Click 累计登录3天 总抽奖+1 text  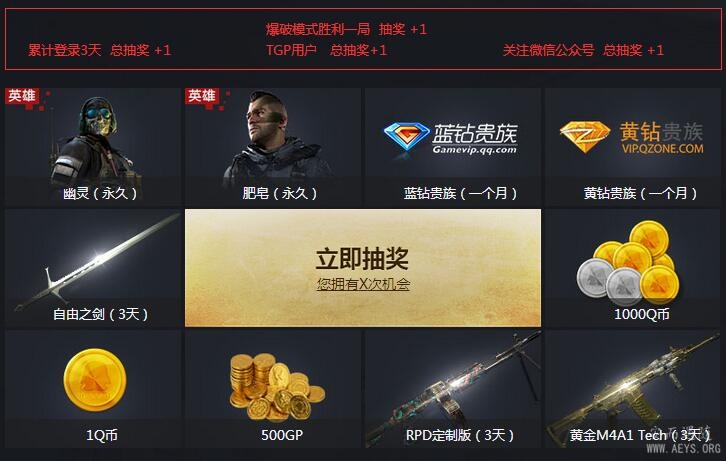click(x=100, y=50)
